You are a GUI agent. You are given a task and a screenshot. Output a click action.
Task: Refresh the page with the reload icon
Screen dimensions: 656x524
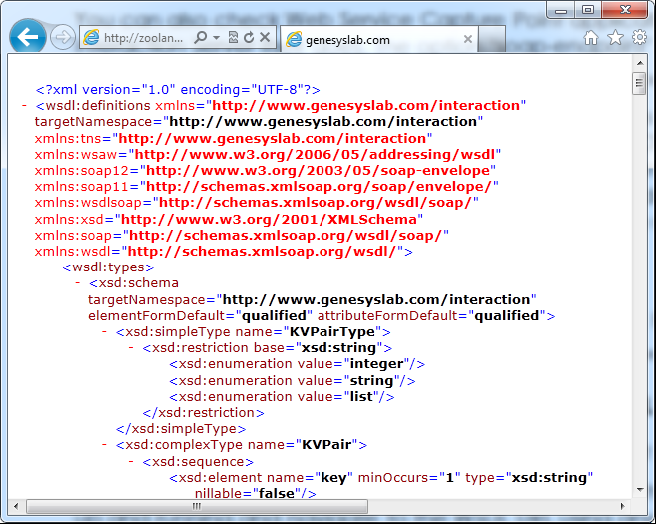249,38
